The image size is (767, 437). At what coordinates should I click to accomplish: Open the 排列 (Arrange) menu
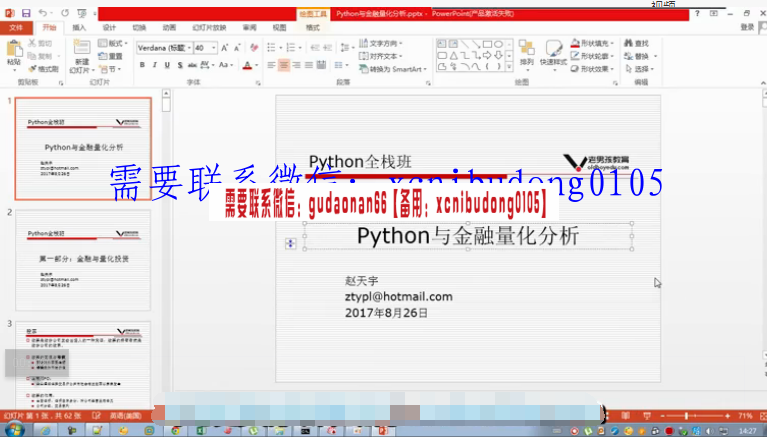(x=526, y=53)
